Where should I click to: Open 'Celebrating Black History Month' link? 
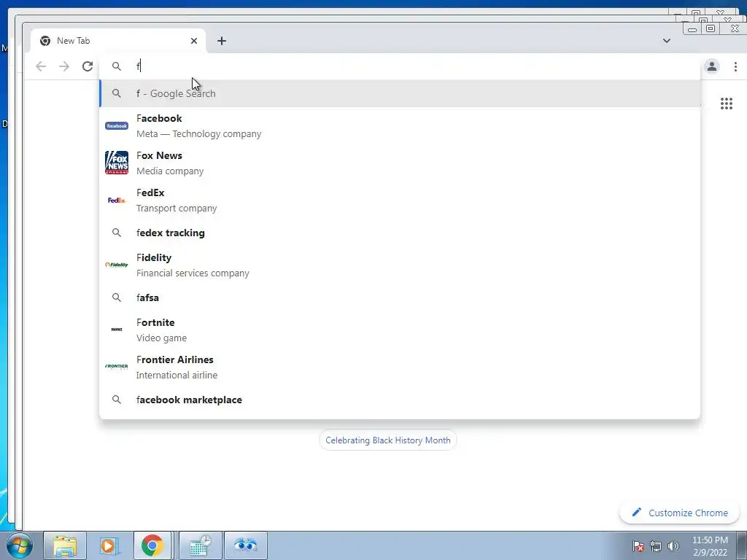(388, 440)
